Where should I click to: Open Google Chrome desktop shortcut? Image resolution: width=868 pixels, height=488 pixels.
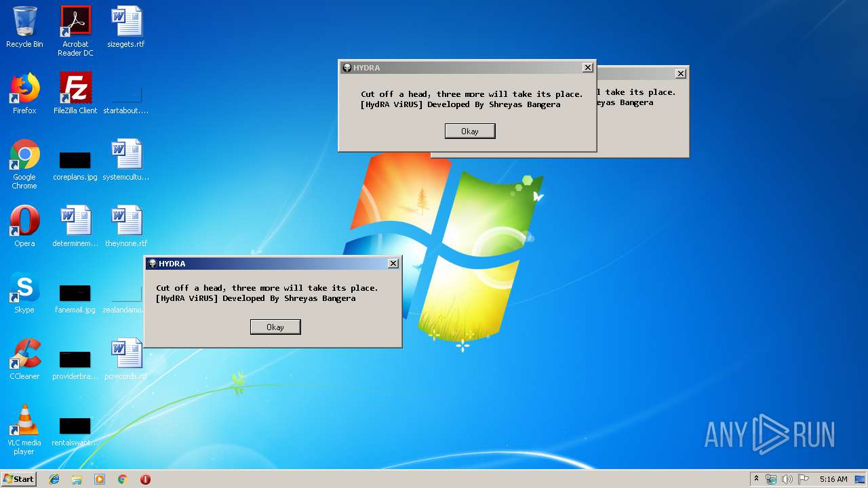click(x=24, y=164)
